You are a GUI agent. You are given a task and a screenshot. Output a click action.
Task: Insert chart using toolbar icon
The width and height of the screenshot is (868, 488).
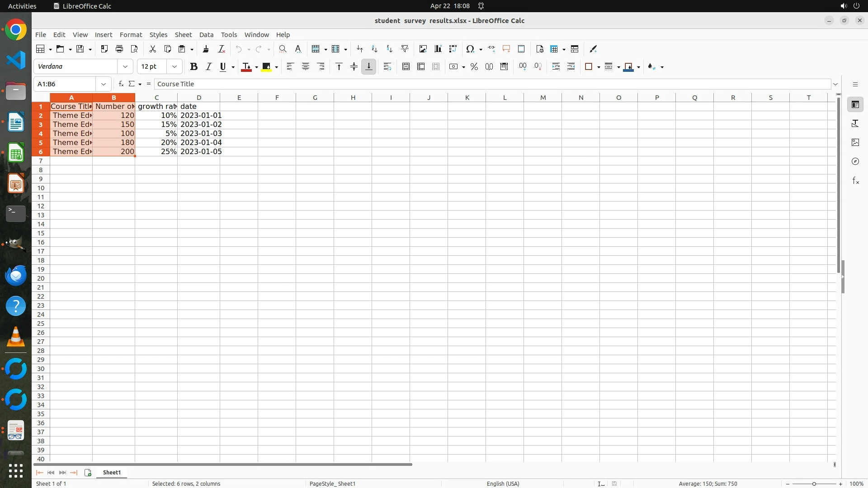click(438, 49)
